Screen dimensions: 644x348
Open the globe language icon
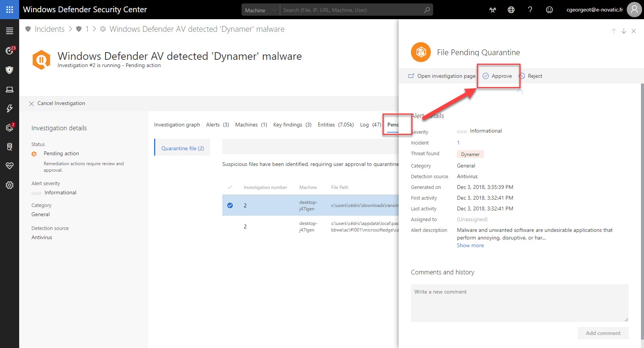(511, 10)
